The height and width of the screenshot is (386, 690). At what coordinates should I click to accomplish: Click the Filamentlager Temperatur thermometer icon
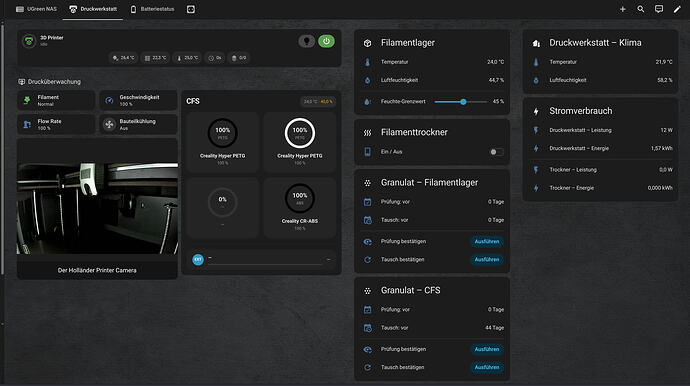367,62
